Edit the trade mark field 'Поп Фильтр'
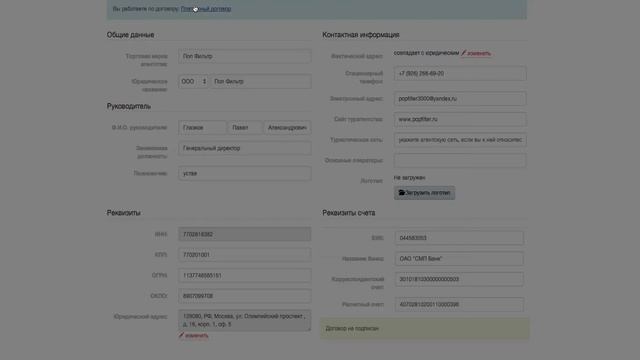 point(244,56)
